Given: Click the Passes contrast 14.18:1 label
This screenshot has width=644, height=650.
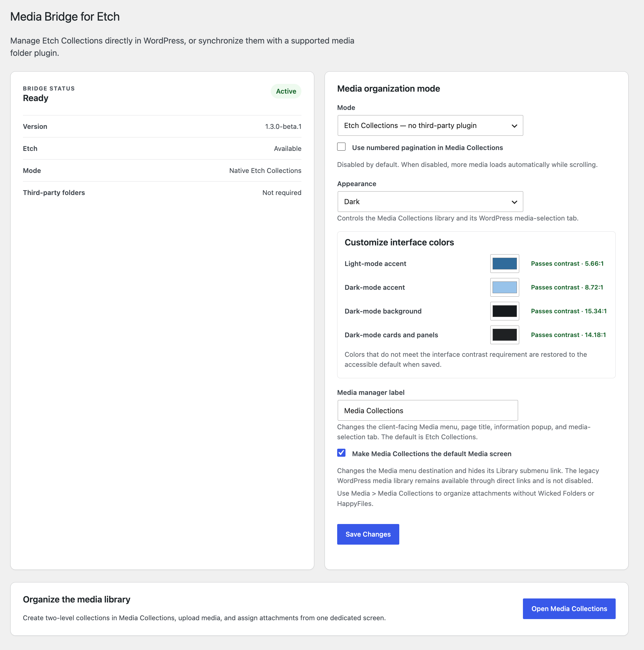Looking at the screenshot, I should (x=568, y=335).
